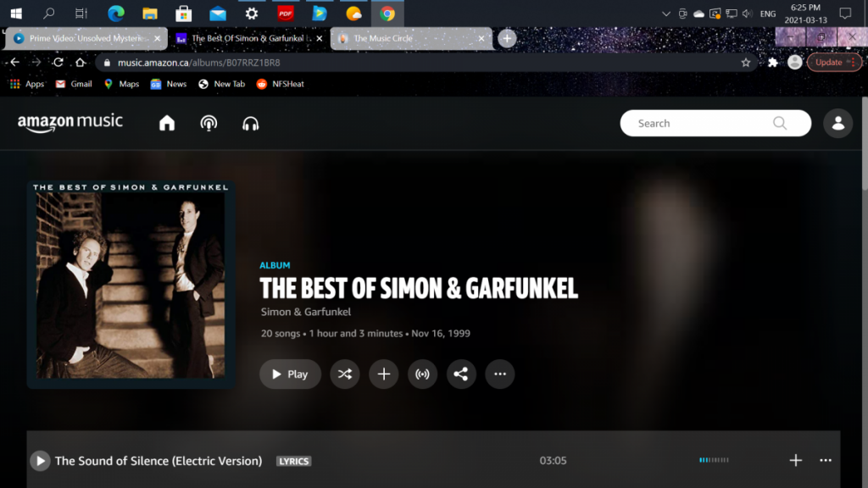Open Microsoft Store from taskbar
The image size is (868, 488).
[184, 14]
